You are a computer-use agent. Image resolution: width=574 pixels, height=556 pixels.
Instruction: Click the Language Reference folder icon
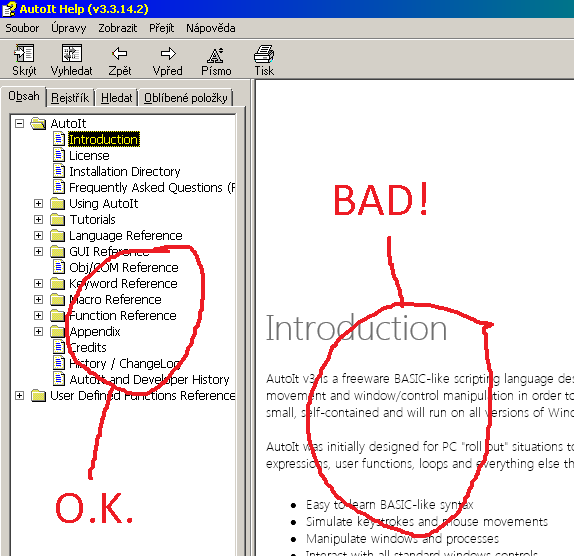57,235
